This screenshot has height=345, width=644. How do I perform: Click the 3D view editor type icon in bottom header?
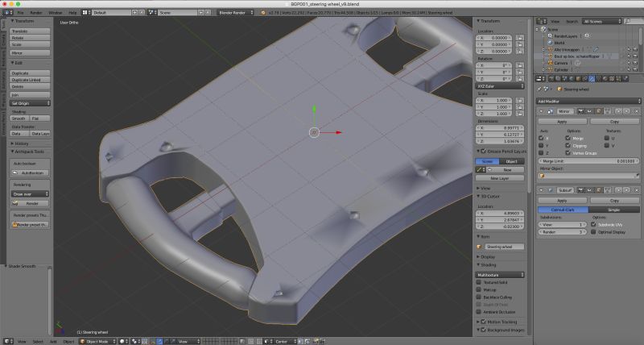pyautogui.click(x=8, y=341)
